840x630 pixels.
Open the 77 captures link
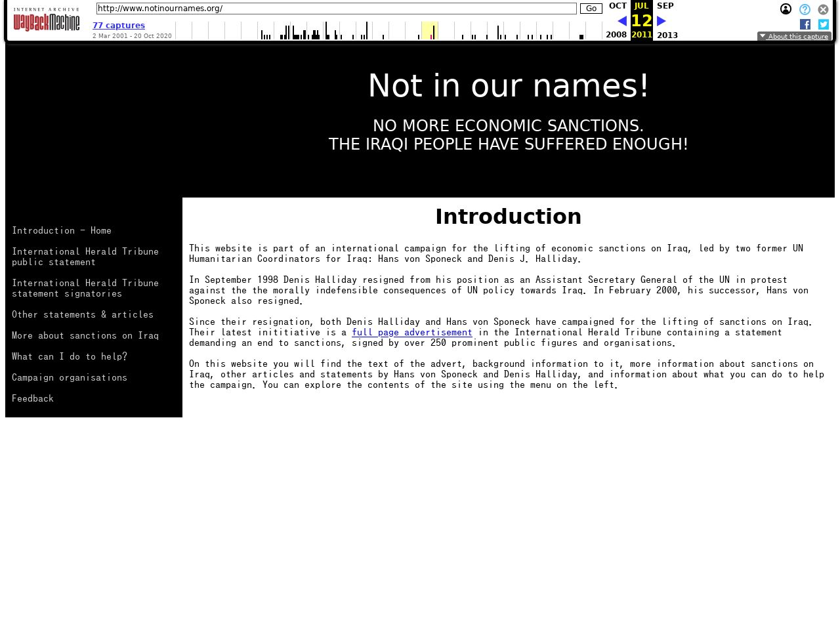pyautogui.click(x=119, y=26)
